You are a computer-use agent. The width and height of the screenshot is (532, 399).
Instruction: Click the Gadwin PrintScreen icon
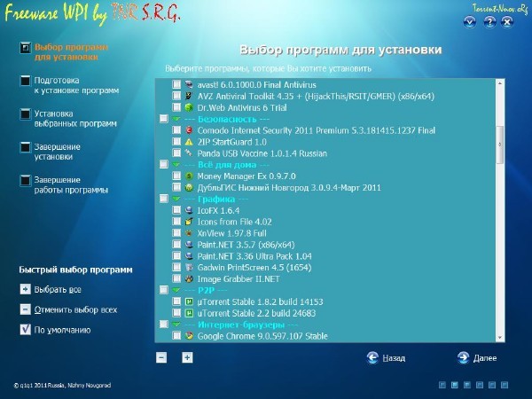tap(189, 268)
